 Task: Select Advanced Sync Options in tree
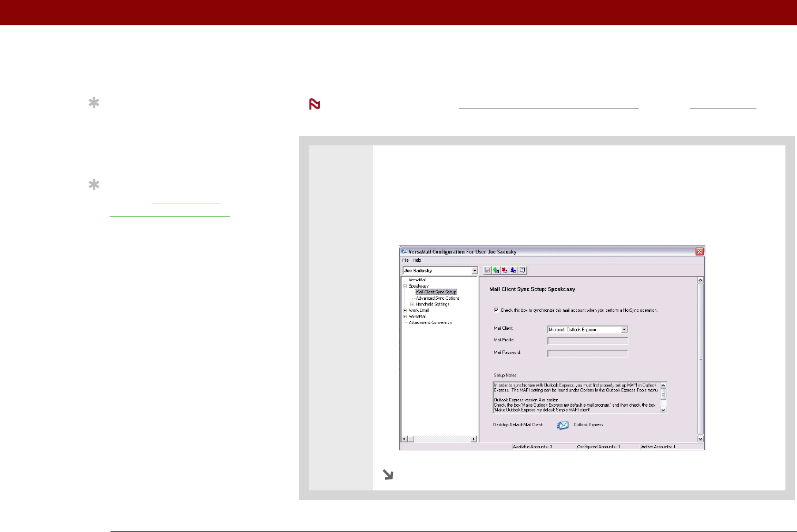(438, 298)
